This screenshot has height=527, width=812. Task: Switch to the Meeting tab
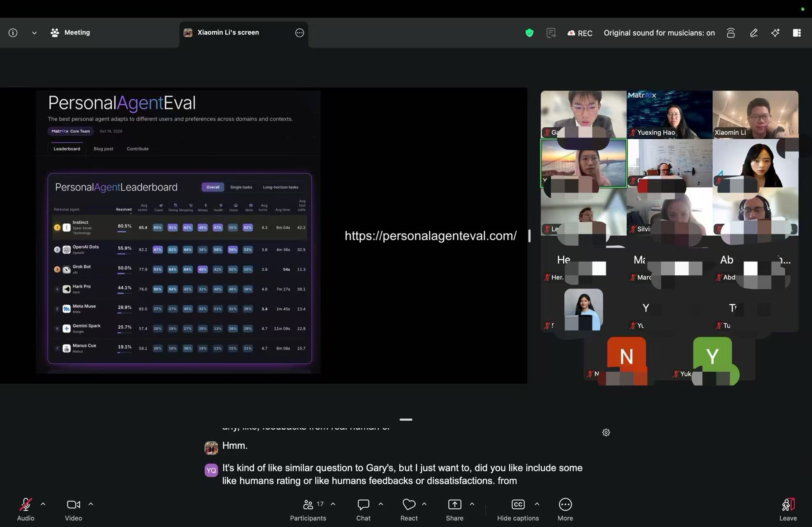[70, 33]
